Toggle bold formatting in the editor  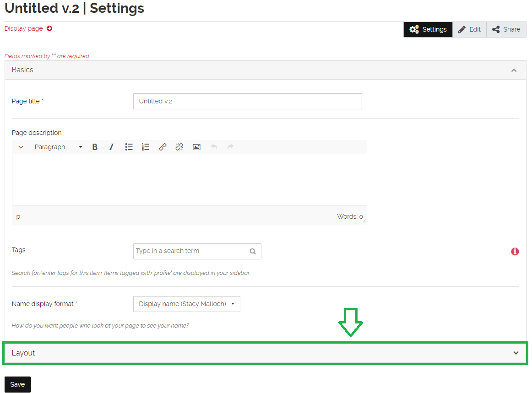pos(94,147)
